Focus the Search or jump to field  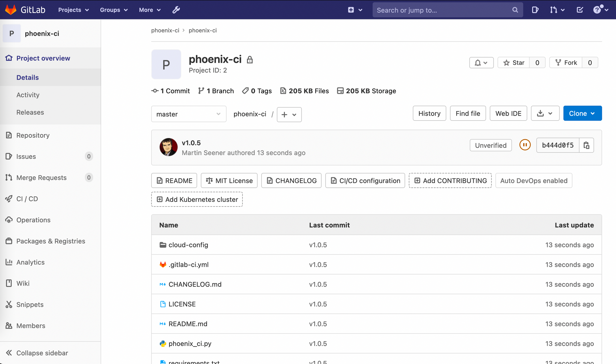[448, 10]
